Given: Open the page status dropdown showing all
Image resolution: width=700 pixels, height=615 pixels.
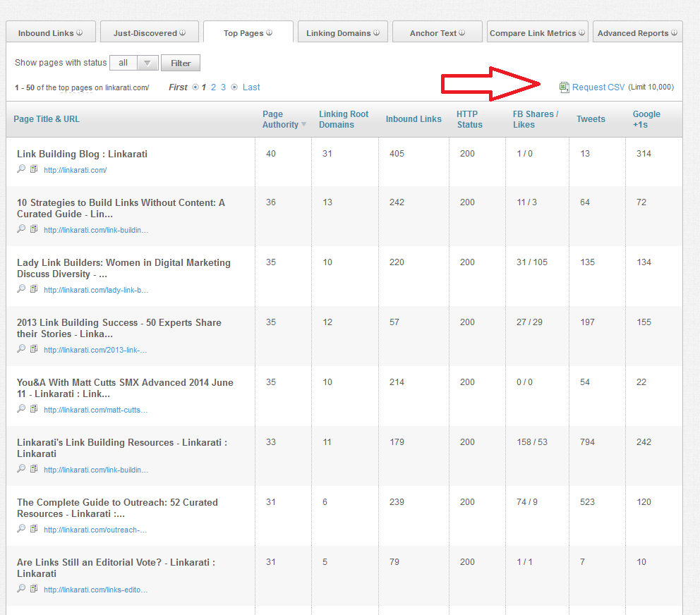Looking at the screenshot, I should 134,63.
